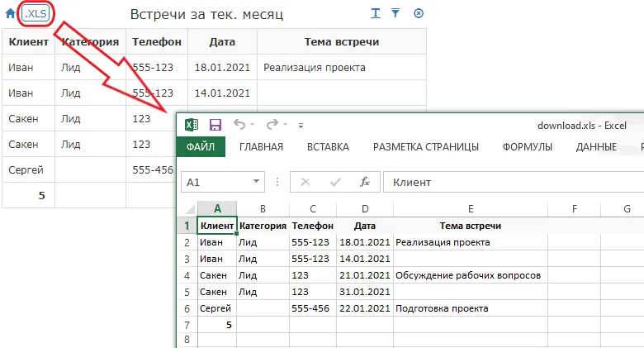Select row 1 header in Excel
This screenshot has width=644, height=348.
click(x=187, y=226)
